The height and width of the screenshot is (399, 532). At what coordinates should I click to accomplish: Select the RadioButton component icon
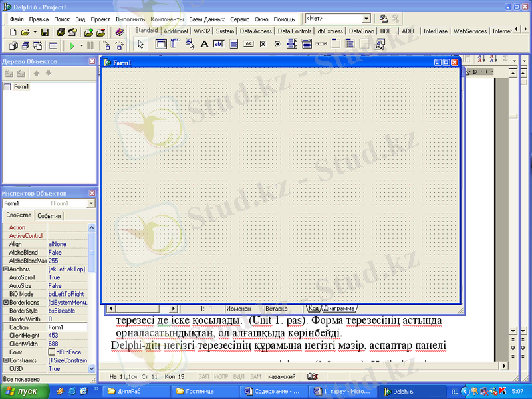(277, 44)
